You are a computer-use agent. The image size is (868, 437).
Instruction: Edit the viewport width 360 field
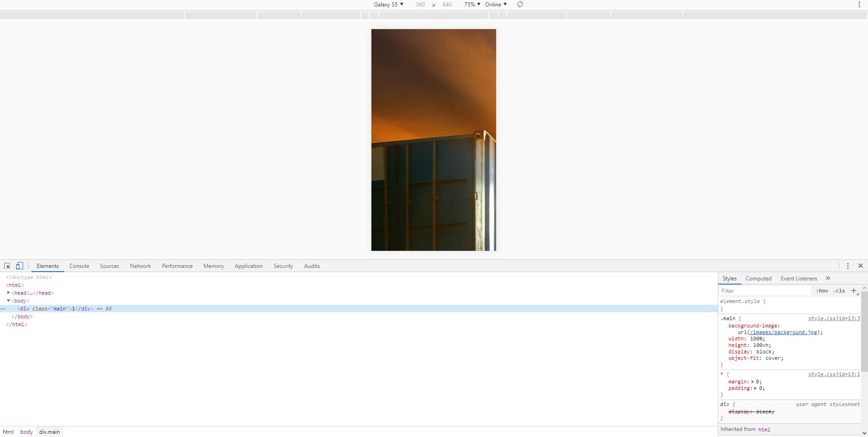[420, 4]
